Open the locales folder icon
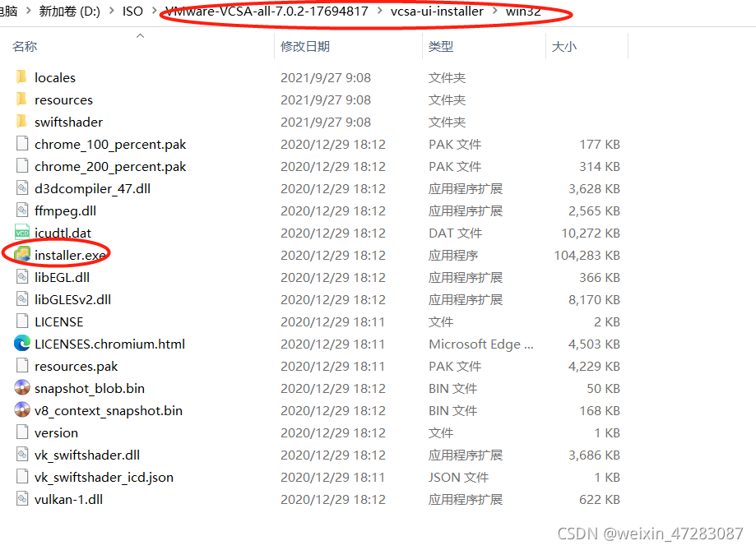Image resolution: width=756 pixels, height=550 pixels. point(21,77)
